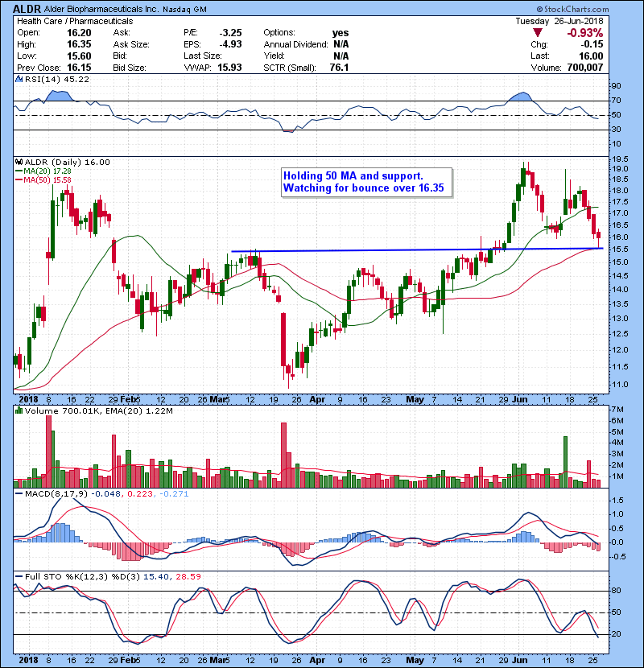Click the red down-triangle change indicator

pyautogui.click(x=538, y=33)
